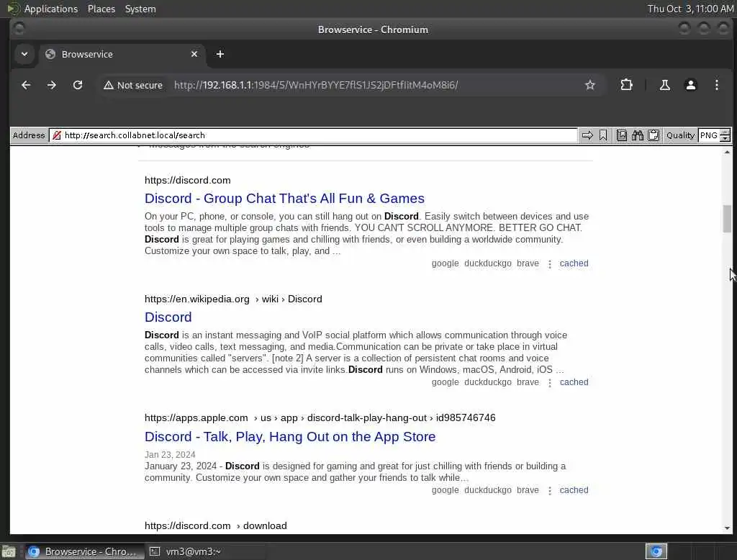This screenshot has height=560, width=737.
Task: Open the Wikipedia 'Discord' result title
Action: pos(168,317)
